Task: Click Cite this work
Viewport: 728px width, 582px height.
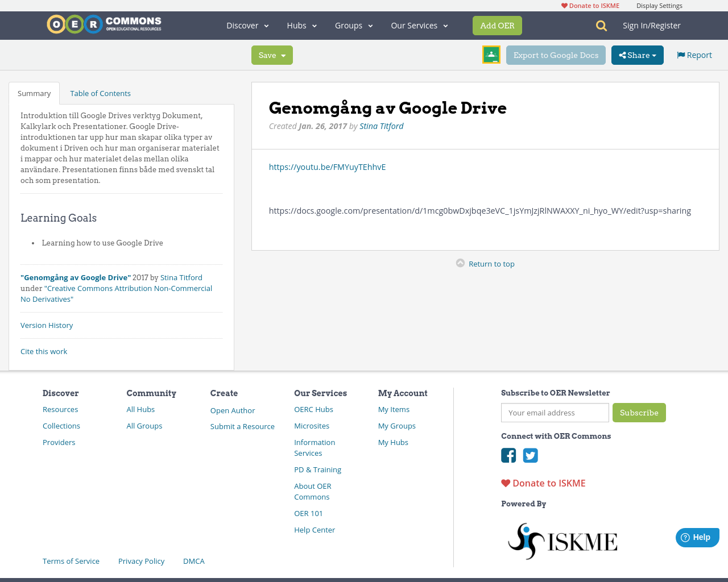Action: click(x=44, y=351)
